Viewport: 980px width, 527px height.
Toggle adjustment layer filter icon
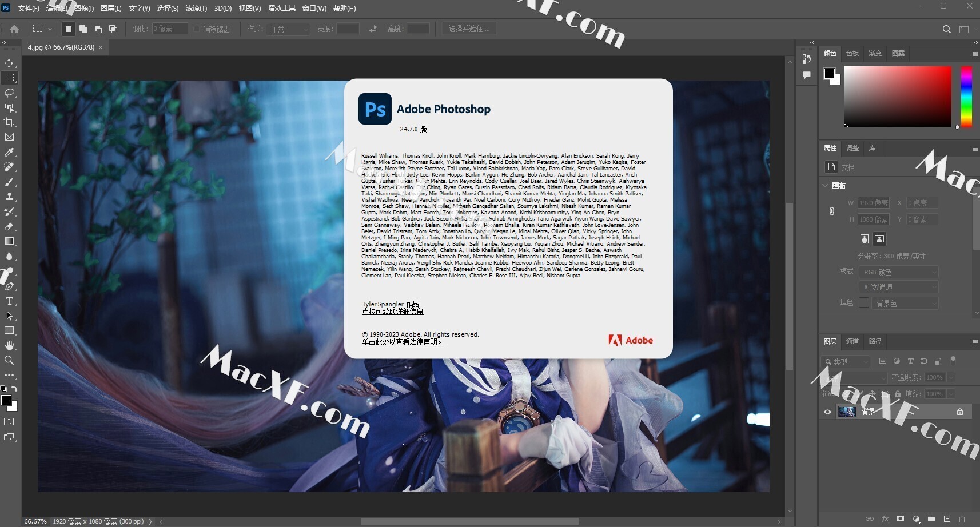click(897, 361)
